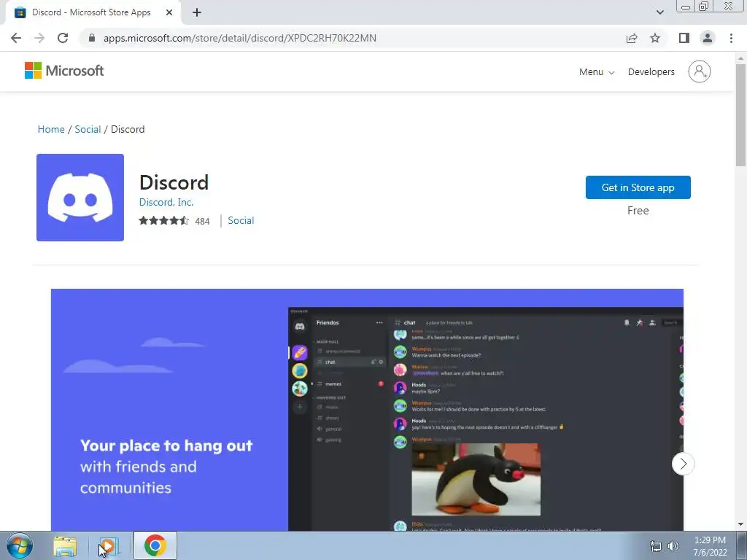Open the Discord, Inc. publisher link
The image size is (747, 560).
(x=166, y=202)
